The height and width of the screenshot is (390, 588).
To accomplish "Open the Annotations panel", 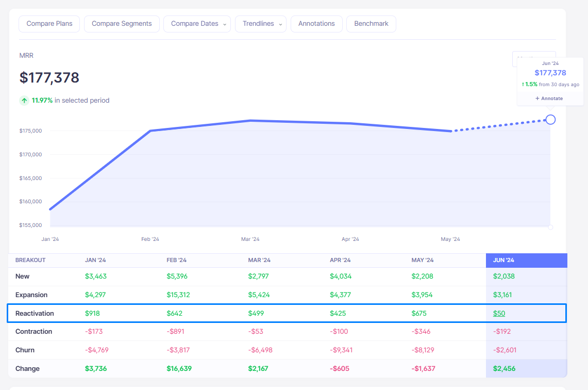I will coord(316,24).
